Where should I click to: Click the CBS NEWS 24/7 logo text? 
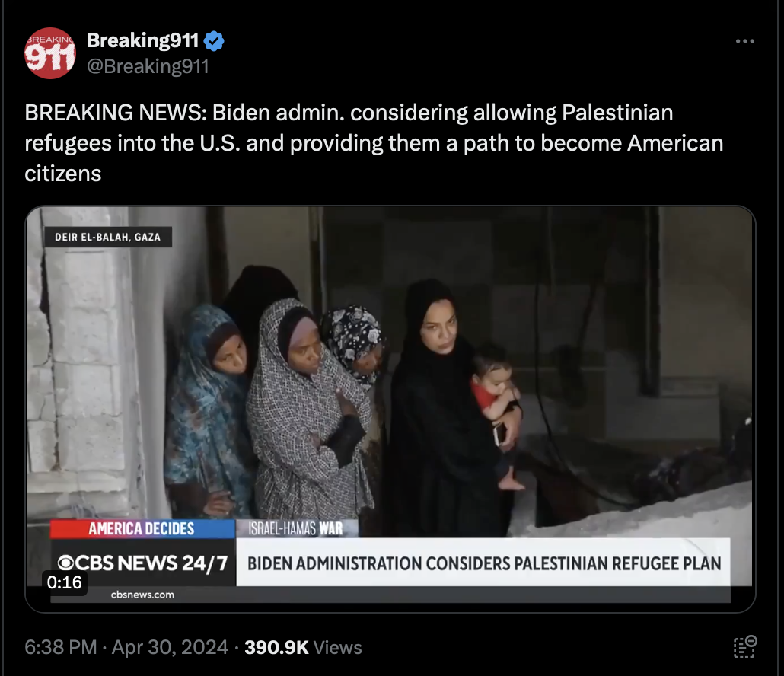[143, 563]
